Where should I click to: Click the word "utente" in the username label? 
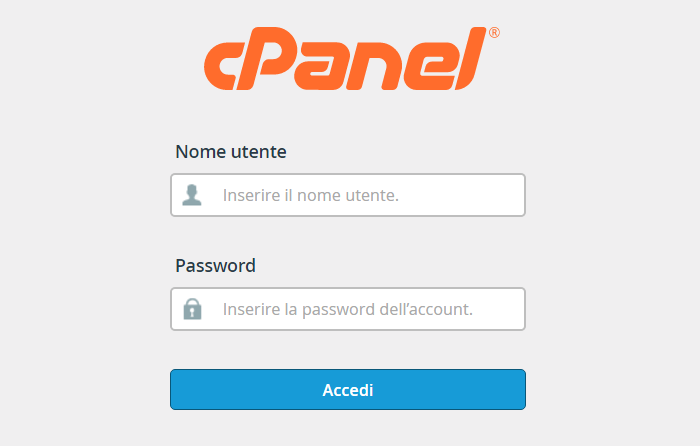[259, 152]
